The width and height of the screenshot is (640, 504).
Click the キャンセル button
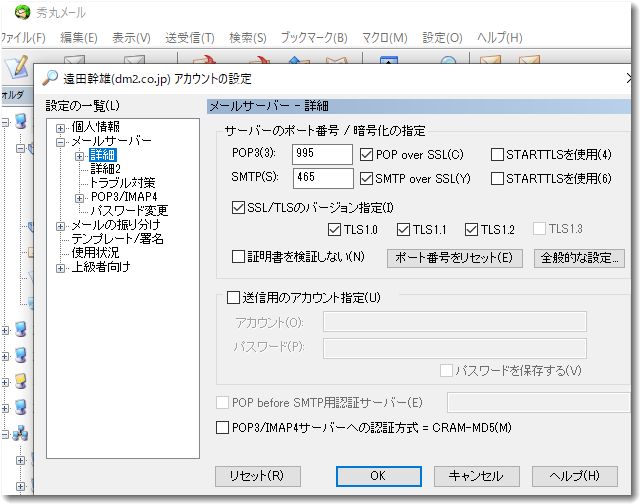tap(477, 476)
